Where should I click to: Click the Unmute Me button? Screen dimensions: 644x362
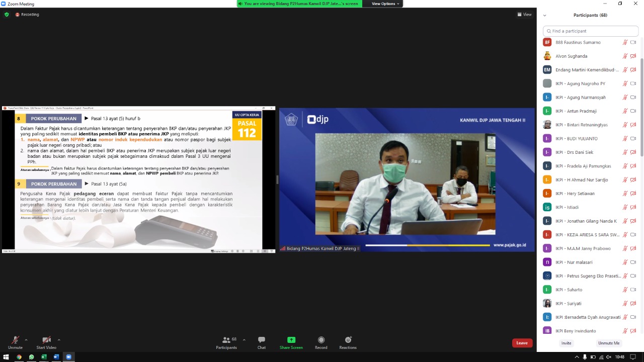pos(608,343)
